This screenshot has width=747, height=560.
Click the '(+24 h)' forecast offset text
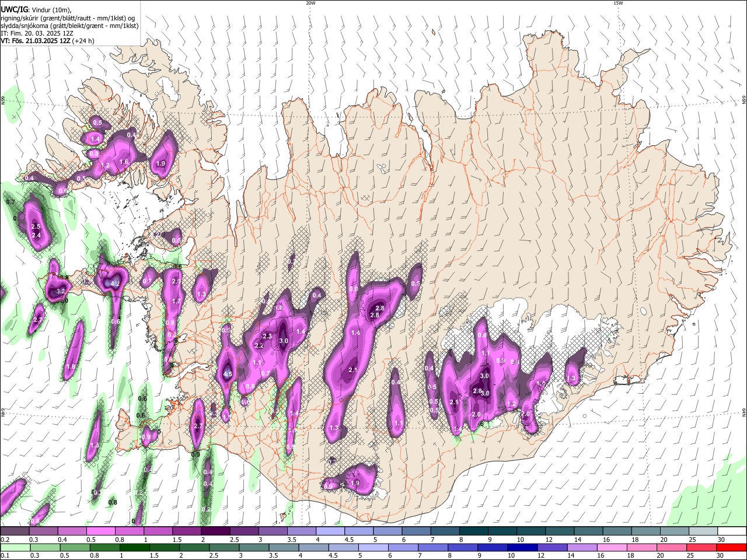click(x=83, y=41)
